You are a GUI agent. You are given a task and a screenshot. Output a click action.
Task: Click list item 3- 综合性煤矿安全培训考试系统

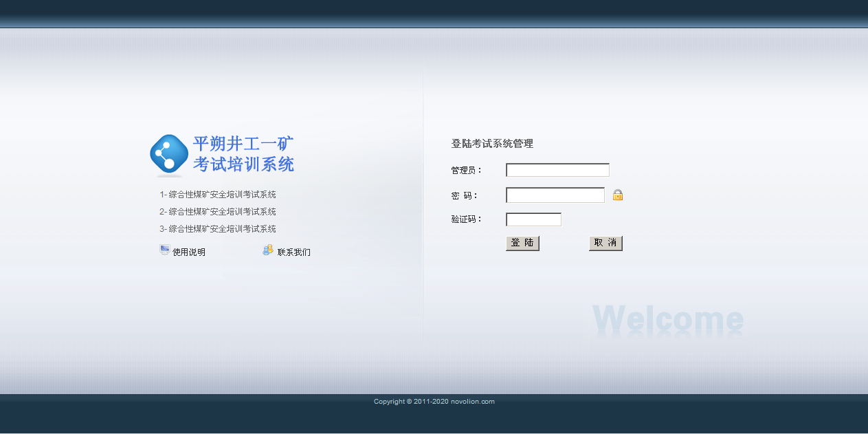[218, 229]
